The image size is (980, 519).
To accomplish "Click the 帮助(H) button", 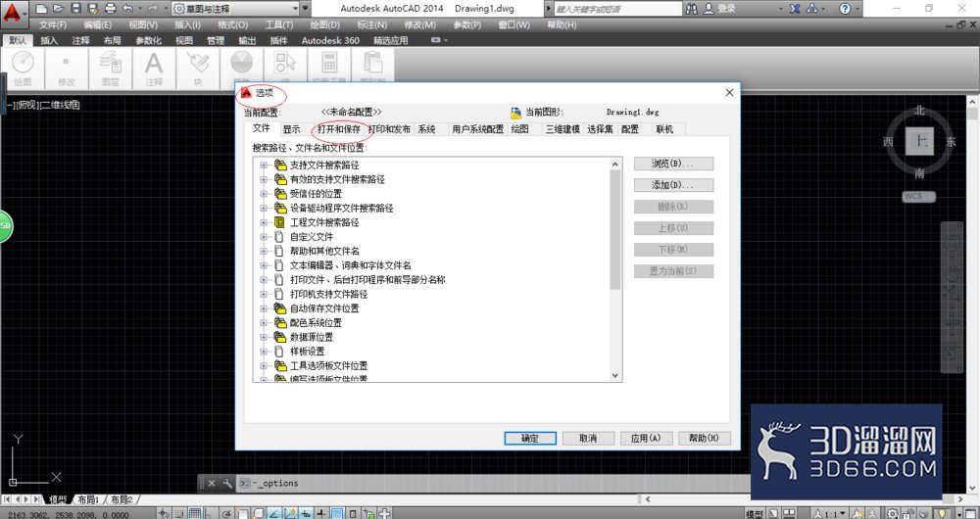I will [705, 438].
